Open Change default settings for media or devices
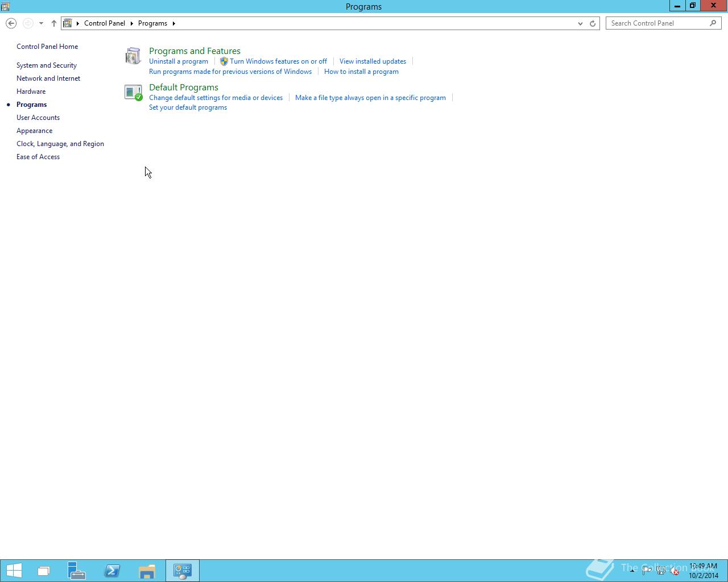Image resolution: width=728 pixels, height=582 pixels. click(216, 98)
